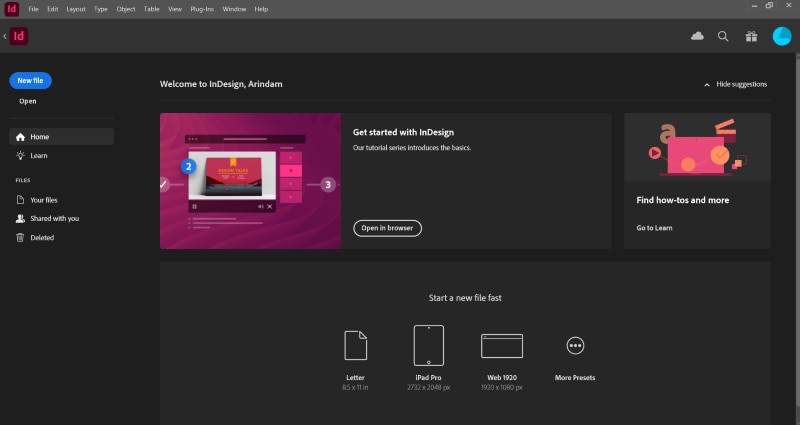Open the File menu

point(33,9)
